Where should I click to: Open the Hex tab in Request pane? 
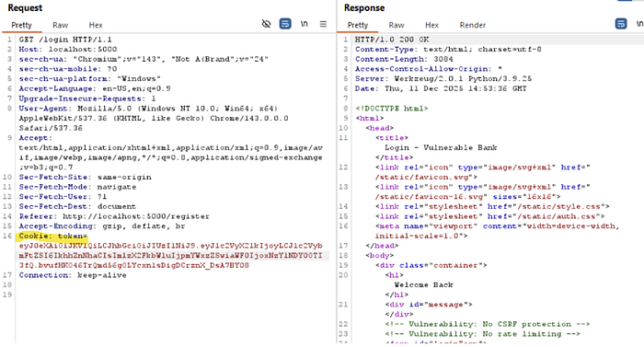(96, 25)
